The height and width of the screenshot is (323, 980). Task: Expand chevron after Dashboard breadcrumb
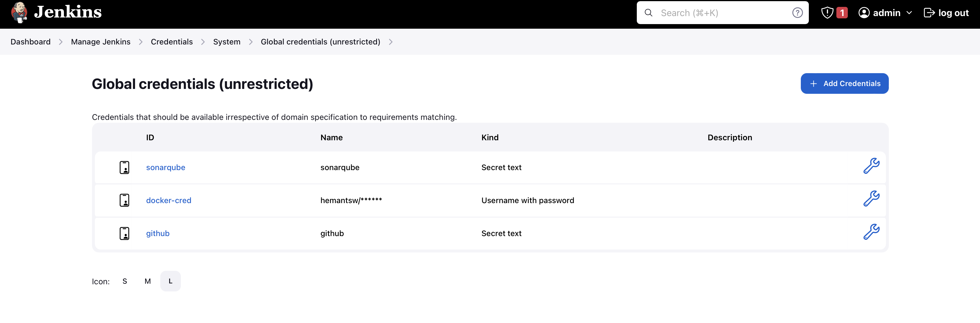click(60, 42)
